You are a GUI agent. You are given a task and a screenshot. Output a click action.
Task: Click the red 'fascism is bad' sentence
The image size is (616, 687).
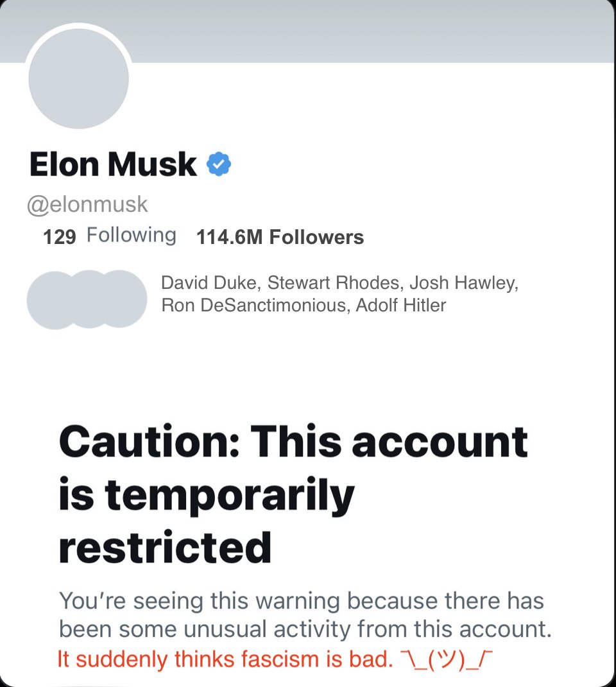225,659
